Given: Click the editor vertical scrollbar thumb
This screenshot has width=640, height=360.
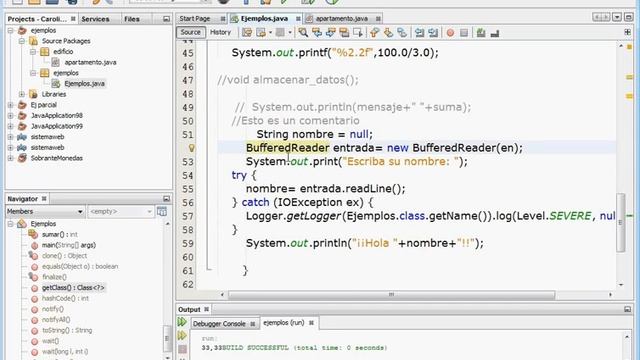Looking at the screenshot, I should click(621, 222).
